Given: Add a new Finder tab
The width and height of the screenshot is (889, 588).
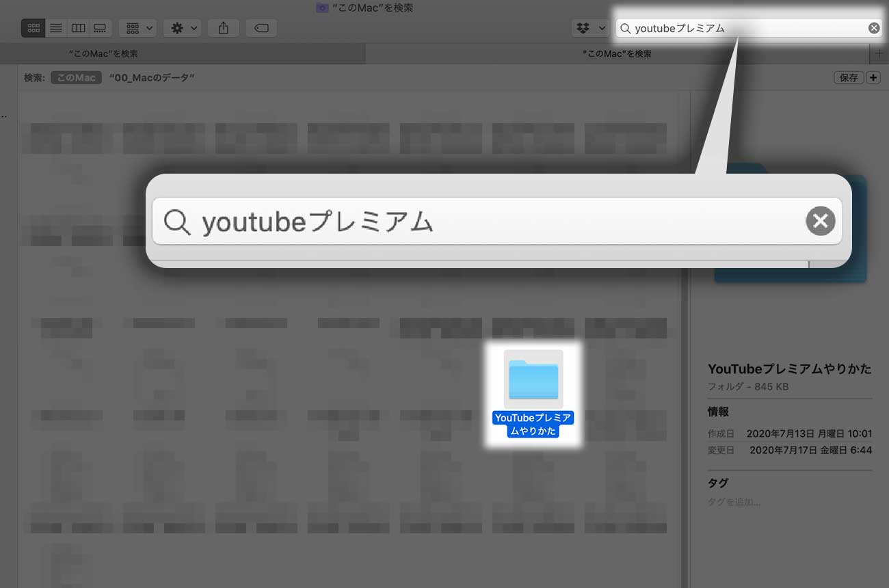Looking at the screenshot, I should tap(879, 53).
